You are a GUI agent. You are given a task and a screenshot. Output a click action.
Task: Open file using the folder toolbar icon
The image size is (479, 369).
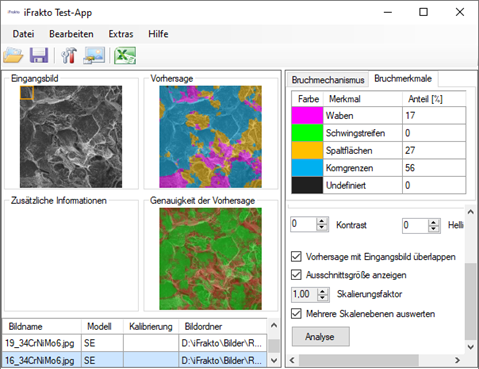click(x=13, y=55)
